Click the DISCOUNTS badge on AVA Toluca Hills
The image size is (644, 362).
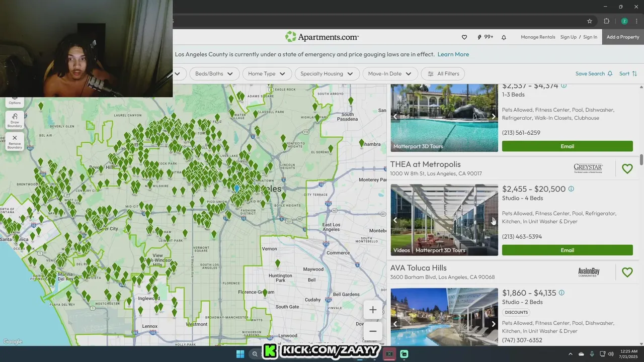pyautogui.click(x=516, y=312)
